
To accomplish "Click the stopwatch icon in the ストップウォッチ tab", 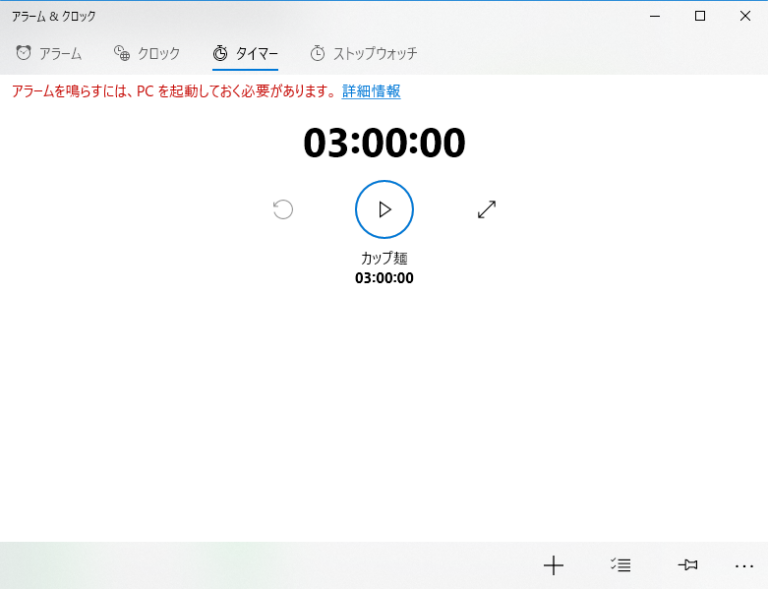I will click(x=318, y=53).
